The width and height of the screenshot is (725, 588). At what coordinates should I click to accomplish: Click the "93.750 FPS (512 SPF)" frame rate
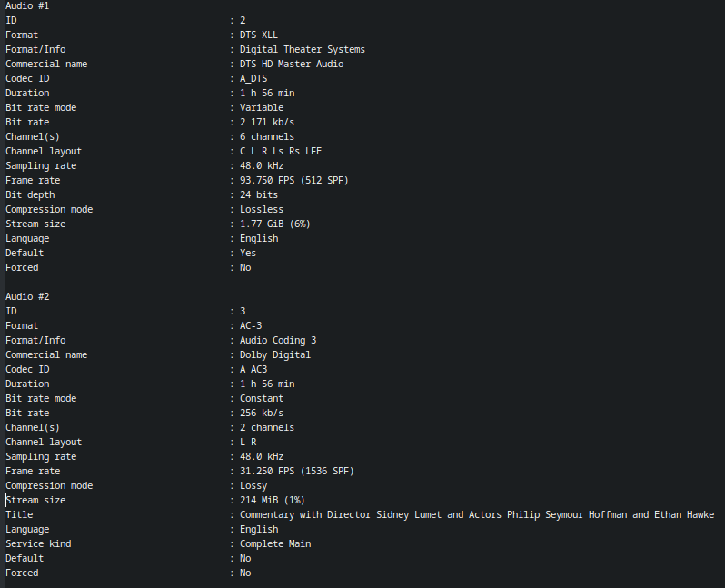tap(294, 180)
